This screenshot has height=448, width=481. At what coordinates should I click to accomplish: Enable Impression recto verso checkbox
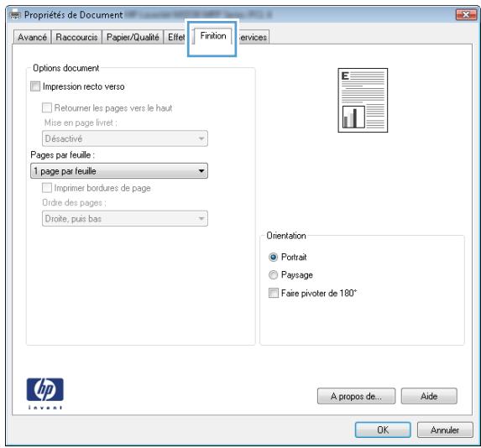[x=35, y=86]
